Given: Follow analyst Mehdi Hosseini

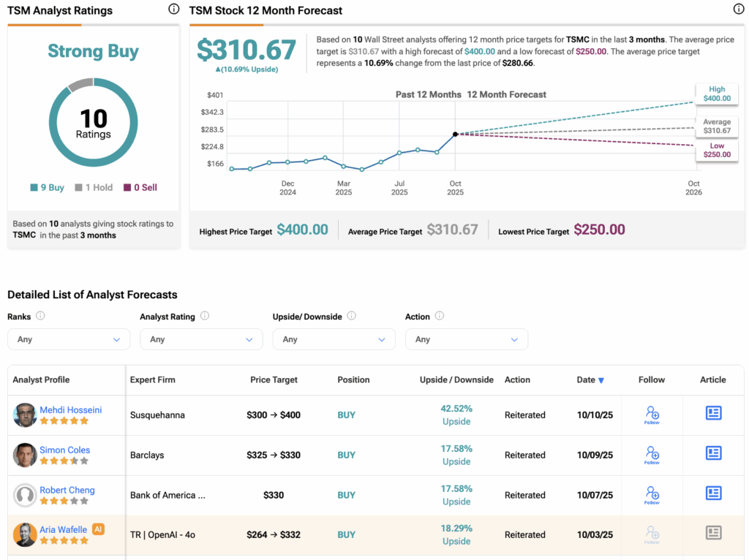Looking at the screenshot, I should tap(652, 415).
